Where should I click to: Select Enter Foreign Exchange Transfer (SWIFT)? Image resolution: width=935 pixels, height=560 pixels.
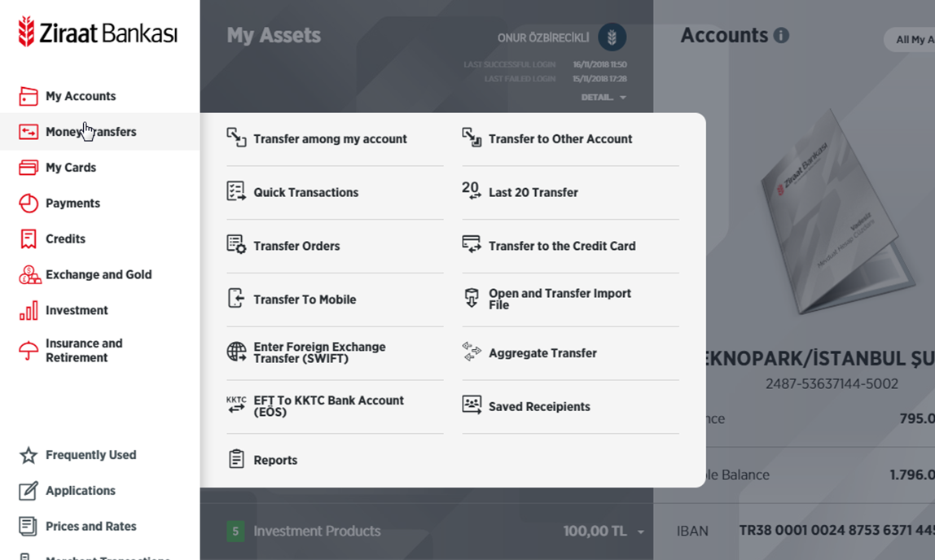318,352
